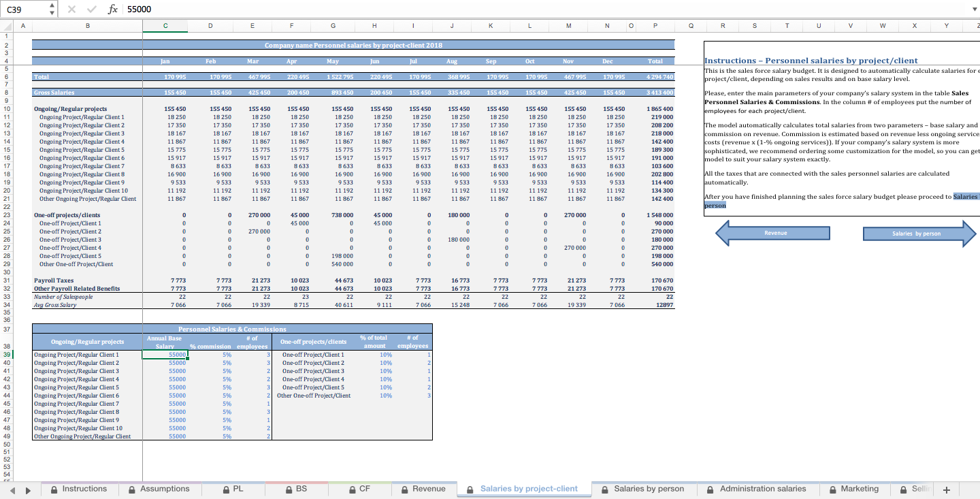Go to next sheet with right navigation arrow
The height and width of the screenshot is (499, 980).
coord(28,489)
